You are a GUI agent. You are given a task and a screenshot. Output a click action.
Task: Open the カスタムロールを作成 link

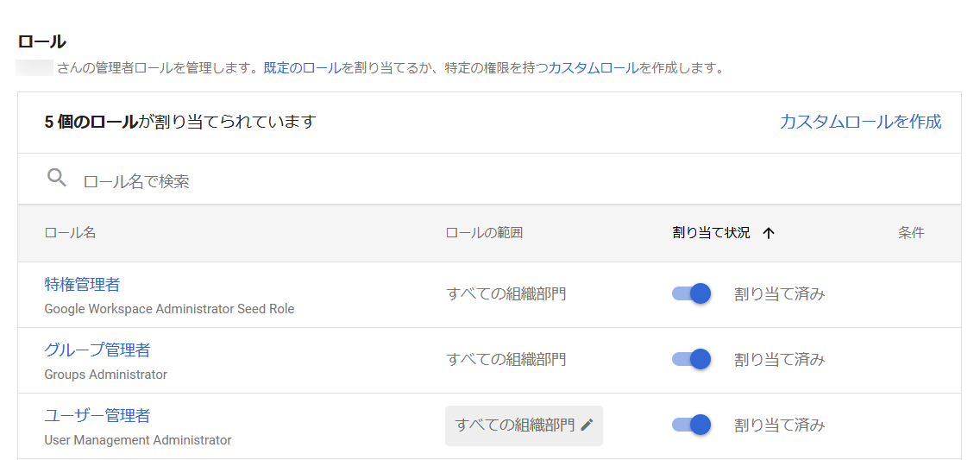pos(861,121)
